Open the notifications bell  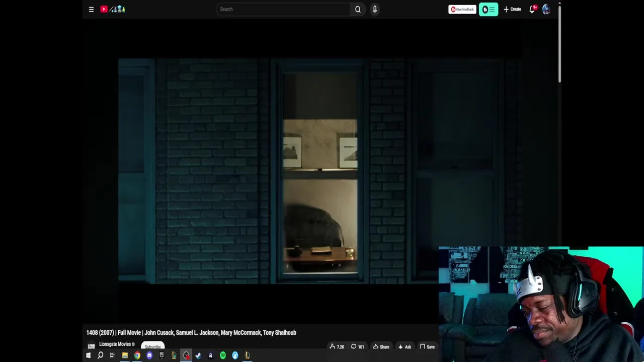[532, 9]
